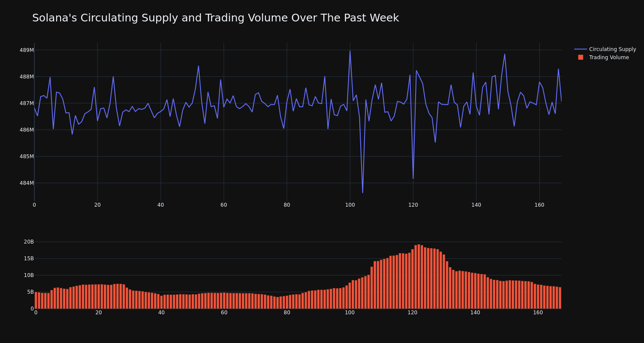
Task: Click the red Trading Volume legend swatch
Action: (580, 57)
